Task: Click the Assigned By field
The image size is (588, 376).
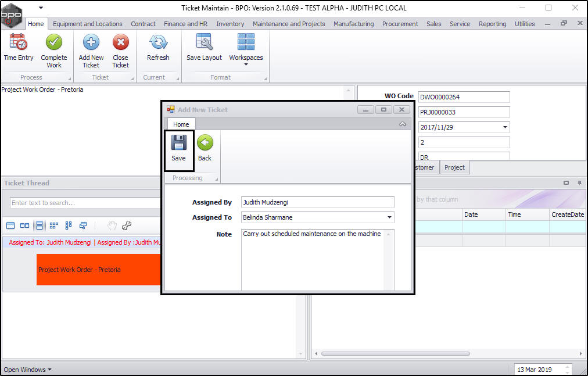Action: pyautogui.click(x=318, y=202)
